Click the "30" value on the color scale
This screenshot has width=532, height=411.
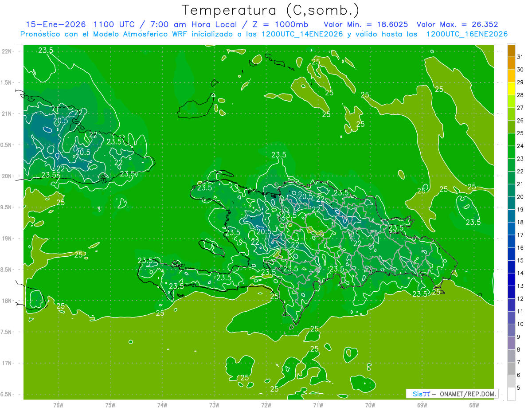tap(520, 70)
